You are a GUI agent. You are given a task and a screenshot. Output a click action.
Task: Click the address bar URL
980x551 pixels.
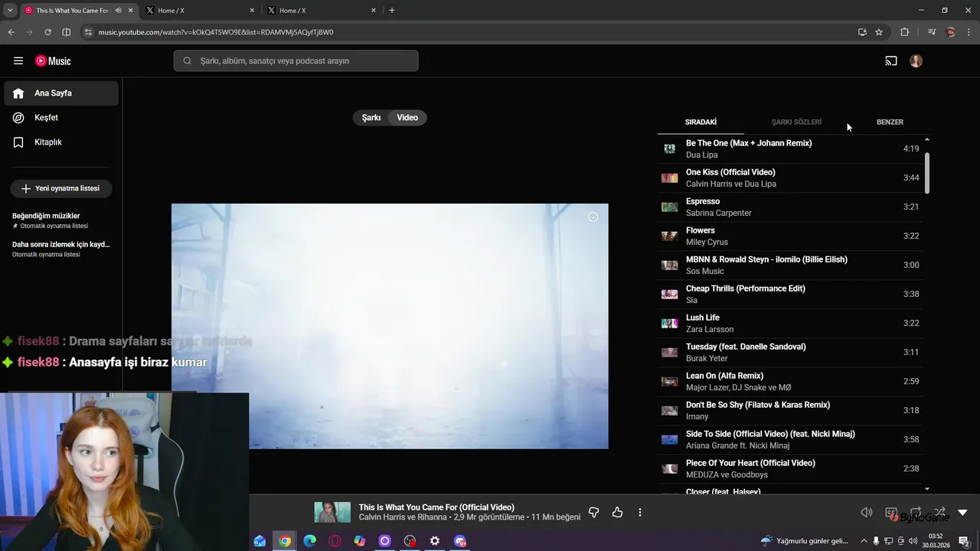[x=216, y=32]
